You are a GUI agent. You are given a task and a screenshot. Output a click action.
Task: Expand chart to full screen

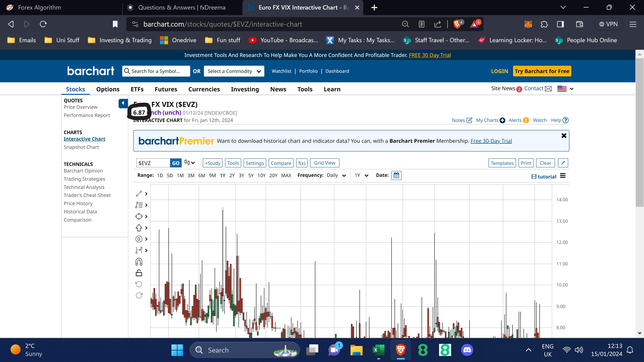coord(563,163)
